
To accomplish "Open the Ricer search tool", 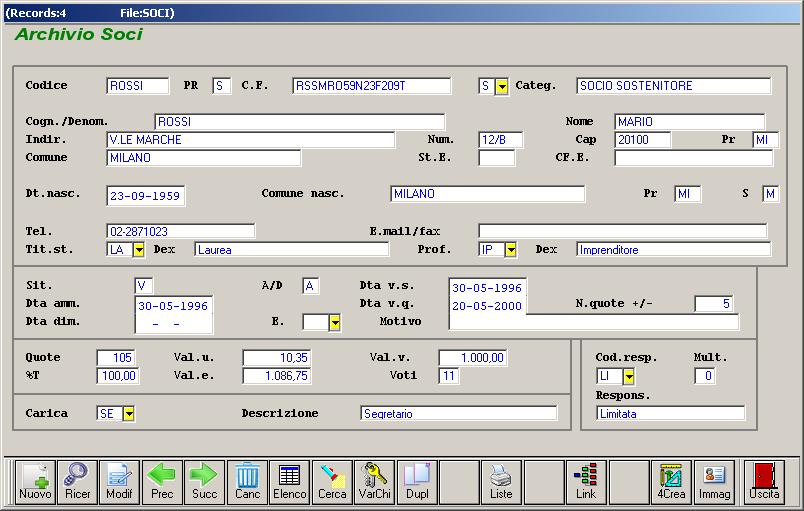I will click(77, 481).
